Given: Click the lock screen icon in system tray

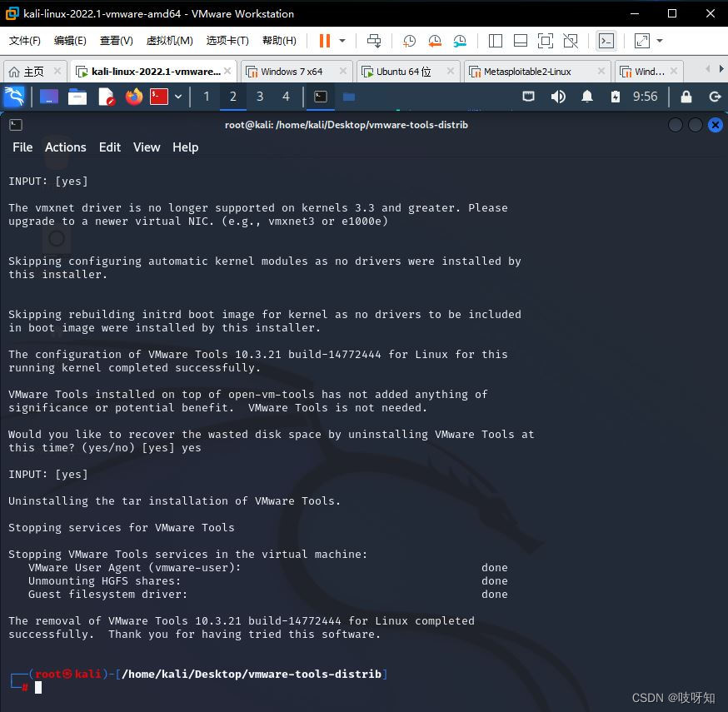Looking at the screenshot, I should click(x=686, y=97).
